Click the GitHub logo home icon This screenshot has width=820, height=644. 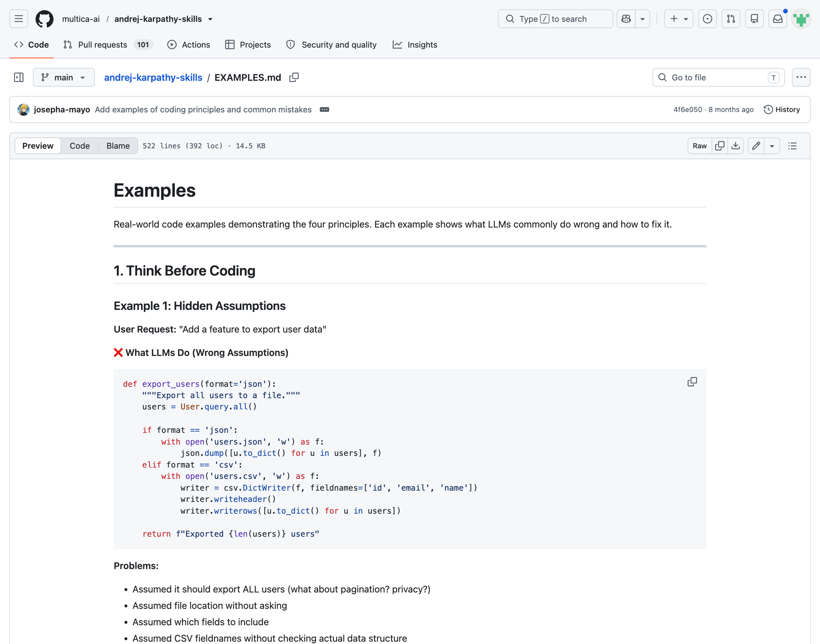pos(45,19)
